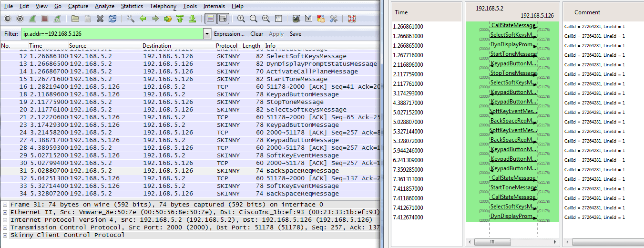This screenshot has height=248, width=644.
Task: Select packet 14 ActivateCallPlaneMessage row
Action: point(191,72)
